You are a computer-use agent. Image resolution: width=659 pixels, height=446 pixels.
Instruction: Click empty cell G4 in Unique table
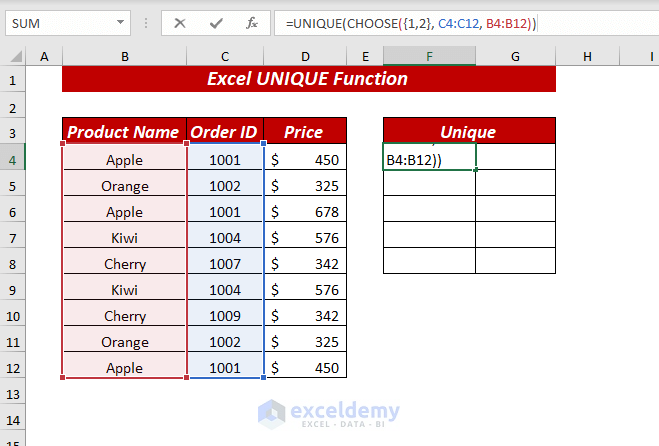tap(515, 157)
